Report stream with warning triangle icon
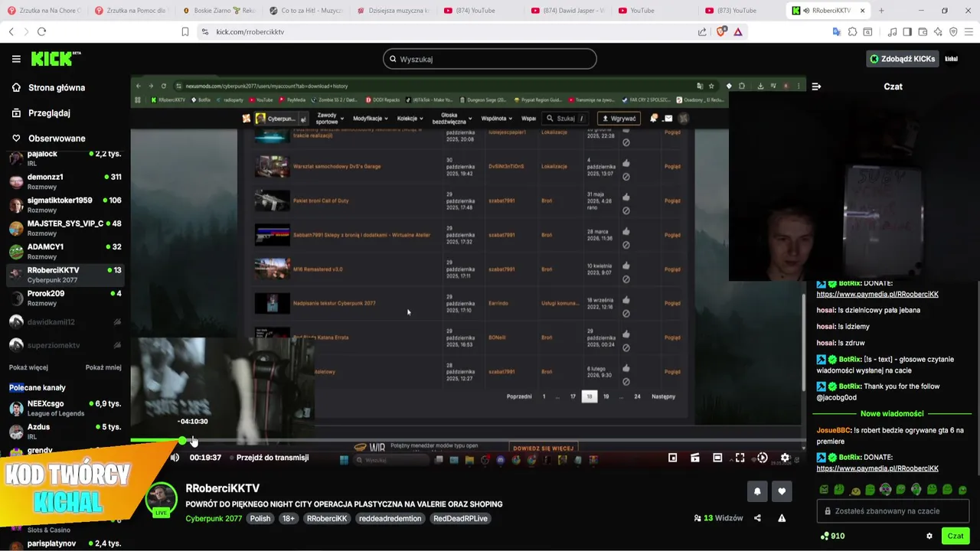 point(782,518)
